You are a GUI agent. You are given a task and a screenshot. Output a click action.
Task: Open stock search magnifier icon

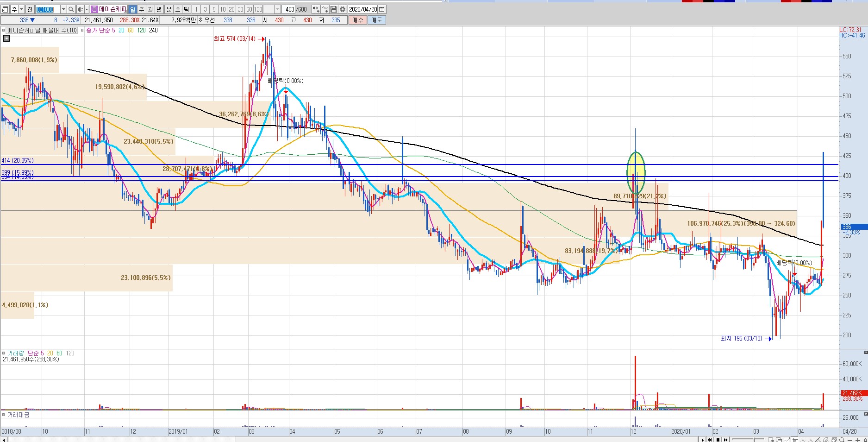[71, 9]
